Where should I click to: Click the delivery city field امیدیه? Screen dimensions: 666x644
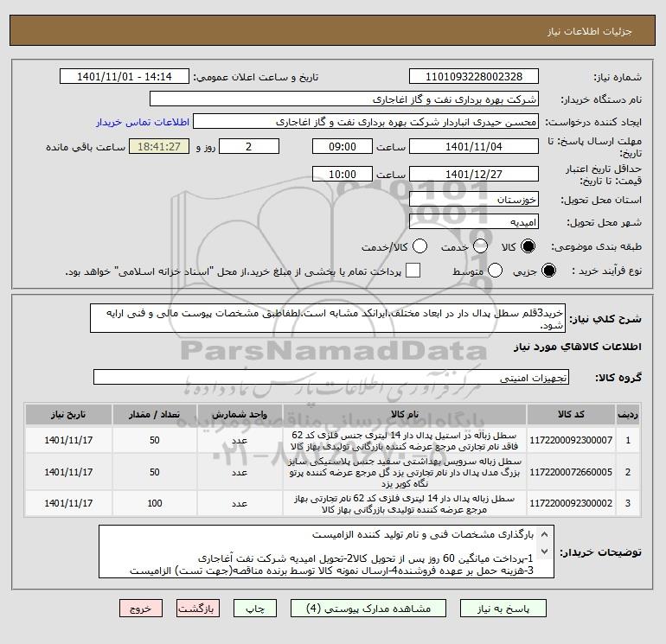474,221
